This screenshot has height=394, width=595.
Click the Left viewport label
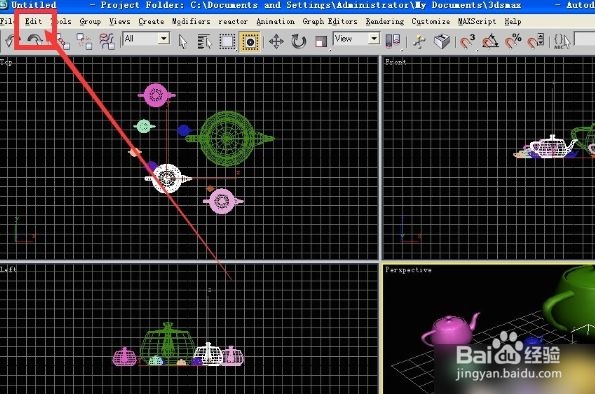coord(8,269)
